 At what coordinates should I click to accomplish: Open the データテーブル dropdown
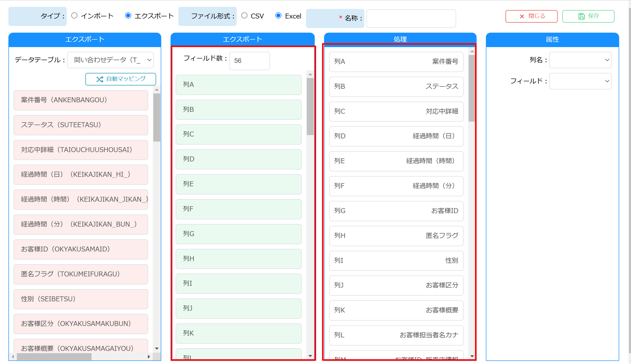110,60
